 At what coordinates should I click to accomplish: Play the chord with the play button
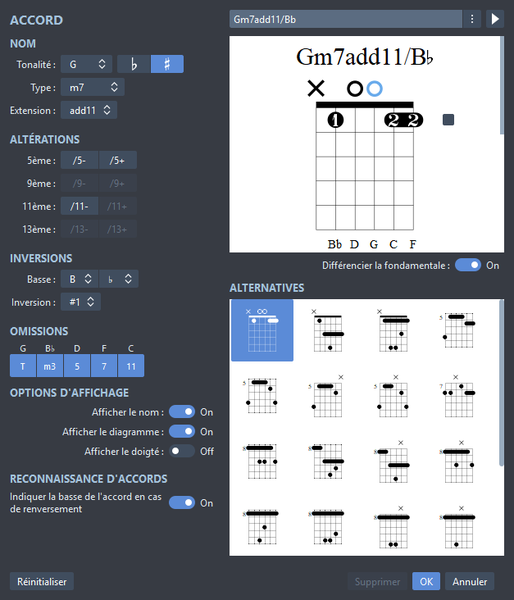point(495,19)
